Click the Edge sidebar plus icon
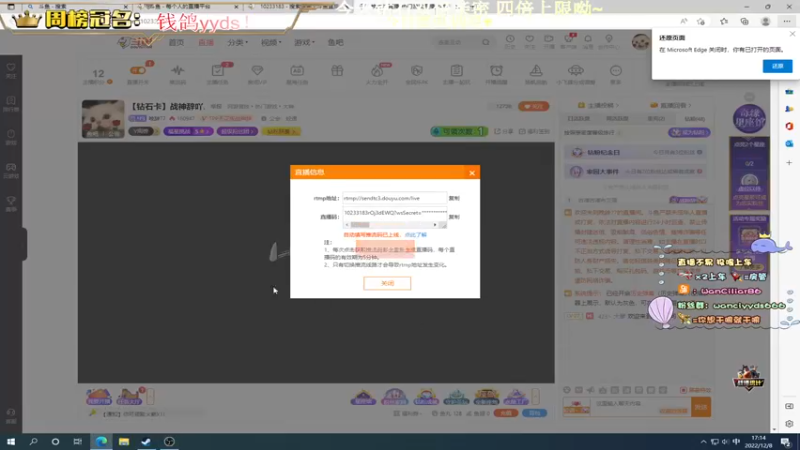Screen dimensions: 800x450 click(x=789, y=163)
